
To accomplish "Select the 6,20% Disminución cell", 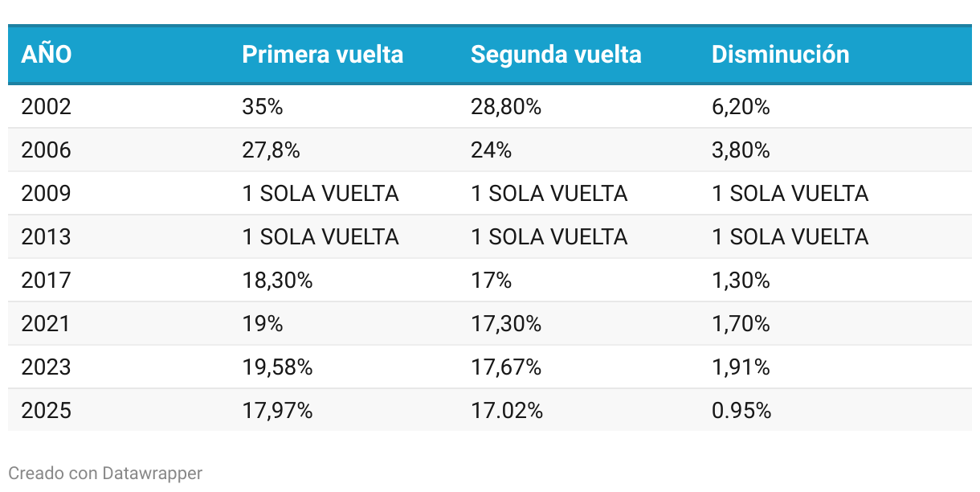I will [x=741, y=107].
